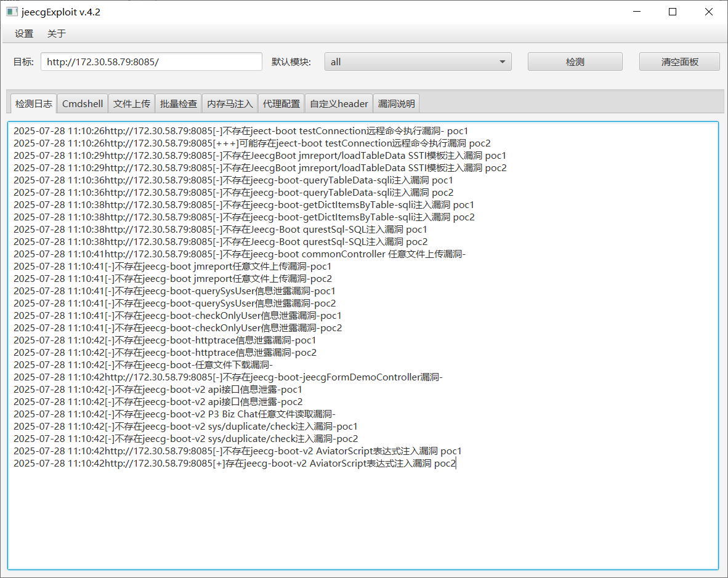Click the 目标 URL input field
The height and width of the screenshot is (578, 728).
tap(152, 62)
